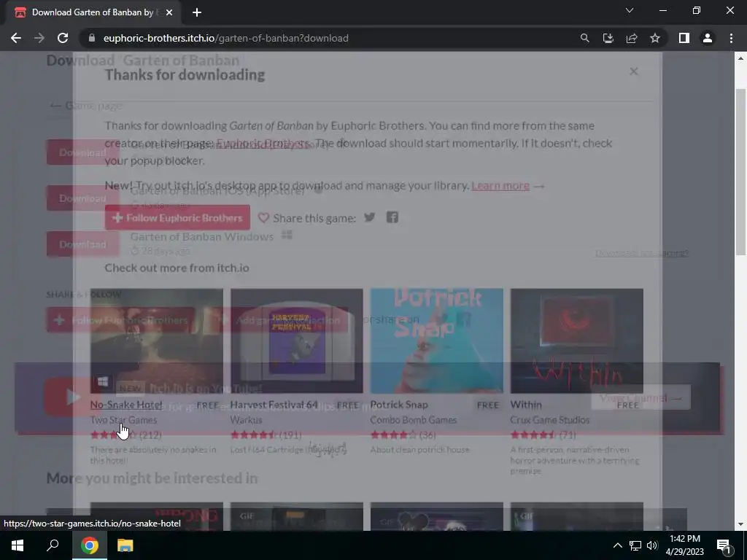Click the page vertical scrollbar thumb
Viewport: 747px width, 560px height.
(x=740, y=172)
